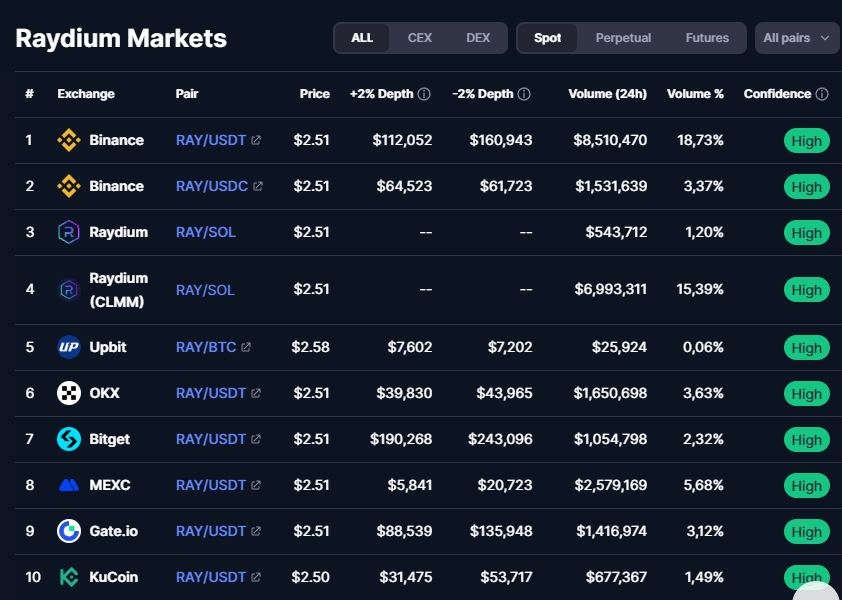842x600 pixels.
Task: Click the external link icon beside MEXC RAY/USDT
Action: point(256,486)
